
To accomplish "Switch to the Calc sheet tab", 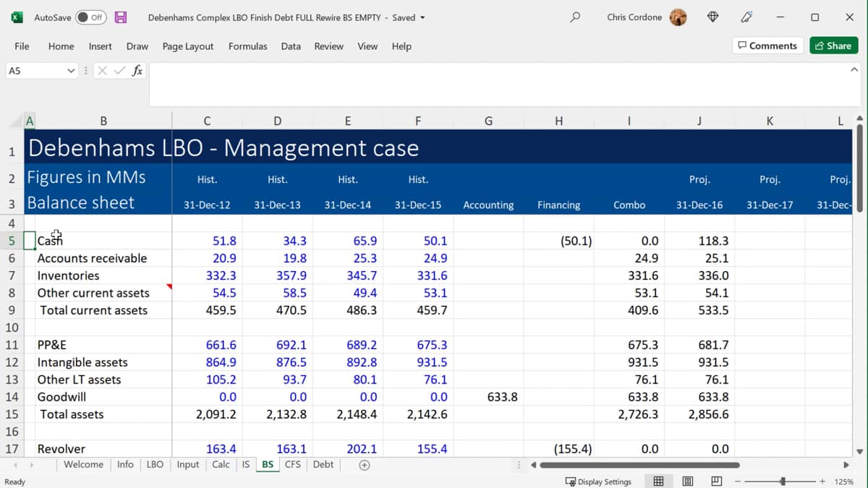I will 221,465.
